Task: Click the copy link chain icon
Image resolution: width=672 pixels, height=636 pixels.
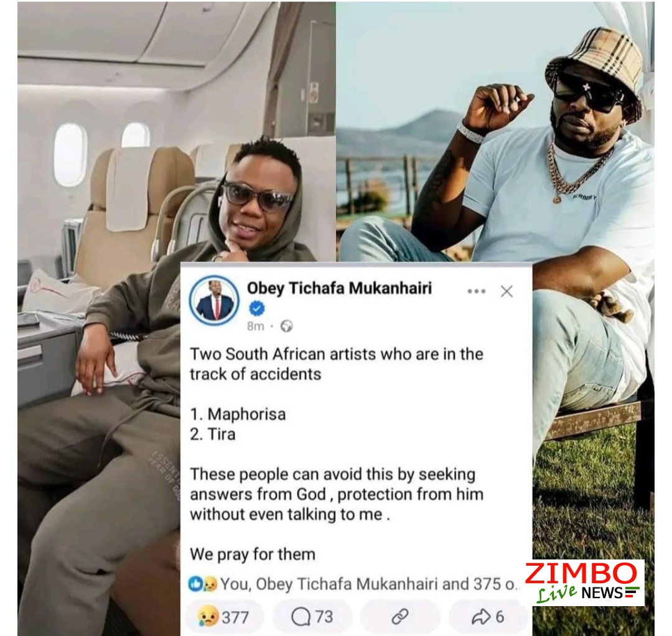Action: click(x=400, y=617)
